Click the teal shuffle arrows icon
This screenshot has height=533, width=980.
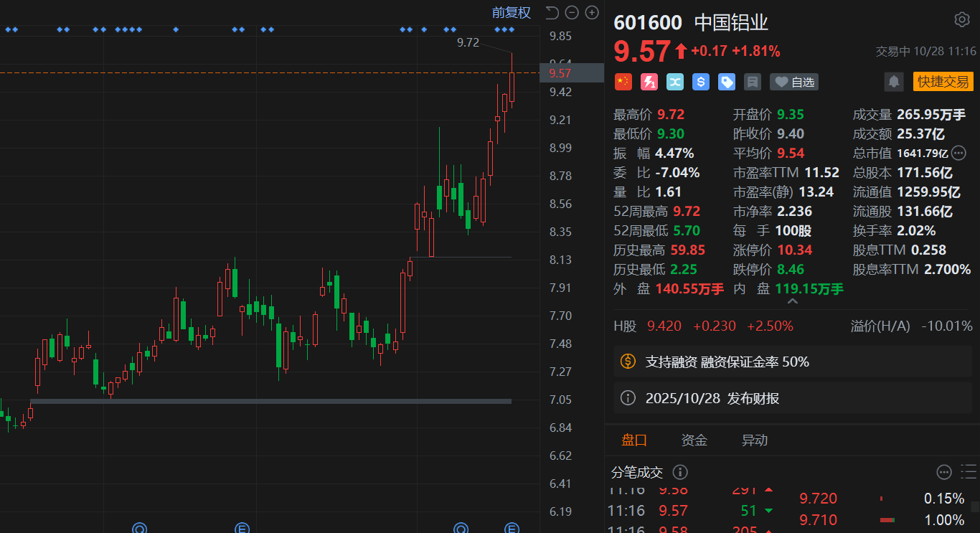[675, 82]
